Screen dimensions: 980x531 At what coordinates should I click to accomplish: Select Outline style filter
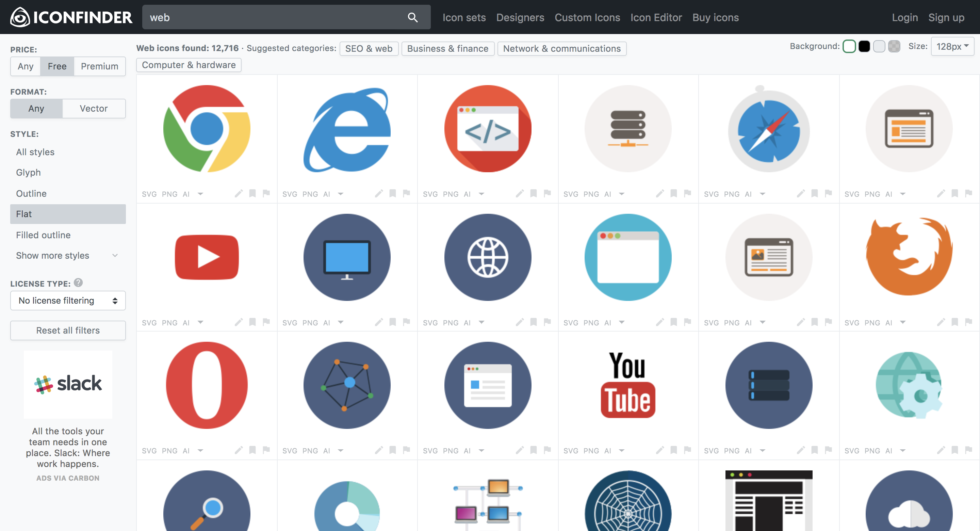pos(68,193)
